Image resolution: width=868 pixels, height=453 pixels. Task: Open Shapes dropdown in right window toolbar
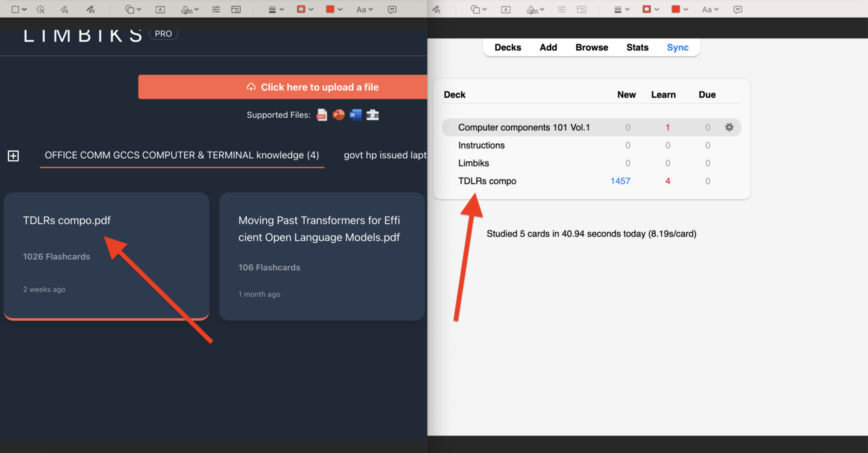coord(479,10)
